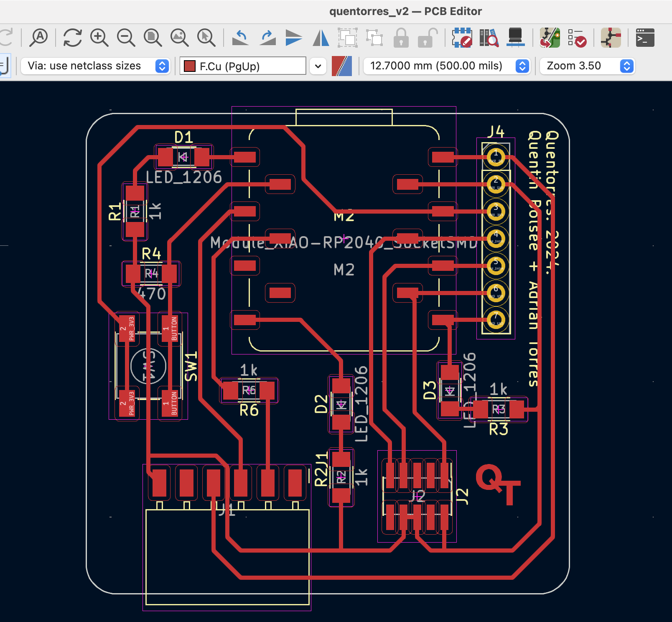Click the SW1 switch label
This screenshot has width=672, height=622.
[191, 367]
